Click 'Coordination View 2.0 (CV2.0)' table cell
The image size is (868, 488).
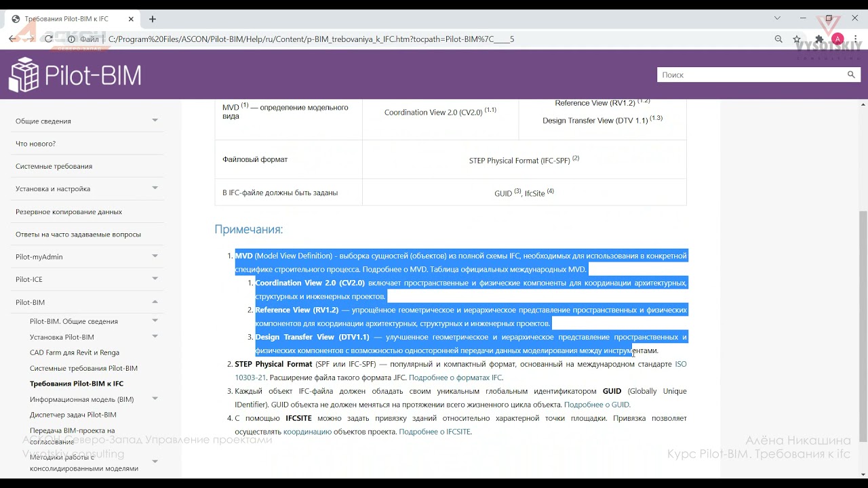[x=440, y=112]
